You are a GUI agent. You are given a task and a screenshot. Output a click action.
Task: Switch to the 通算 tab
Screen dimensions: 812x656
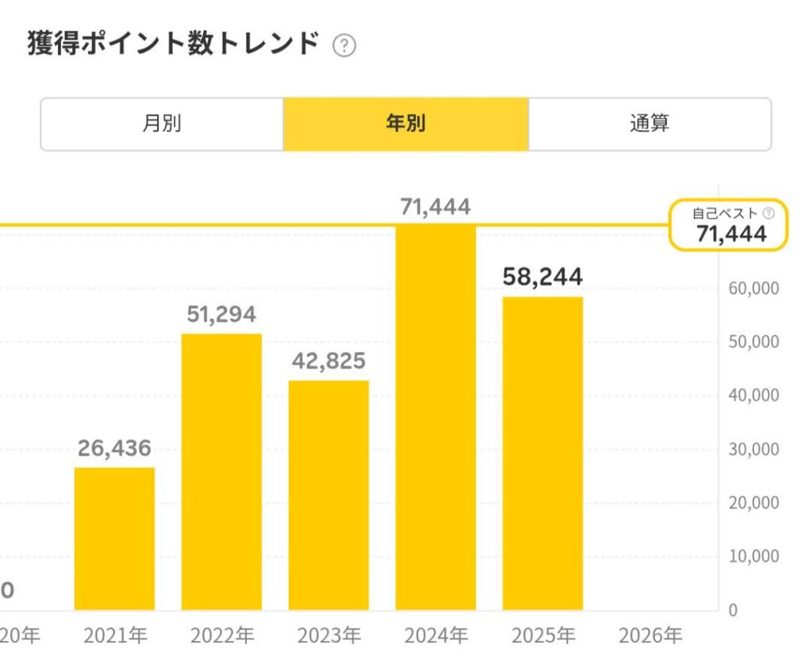click(x=650, y=124)
